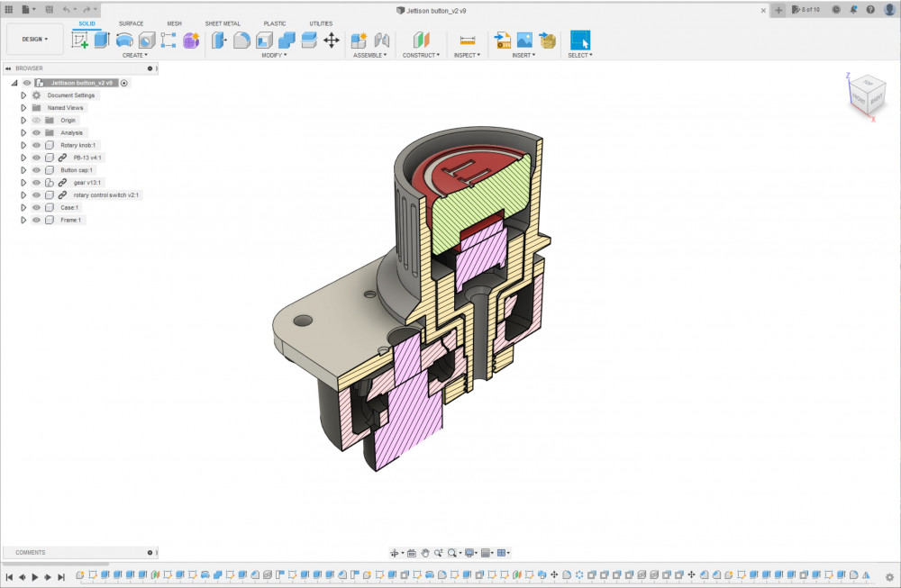Hide the Rotary knob:1 component
The height and width of the screenshot is (588, 901).
tap(37, 145)
